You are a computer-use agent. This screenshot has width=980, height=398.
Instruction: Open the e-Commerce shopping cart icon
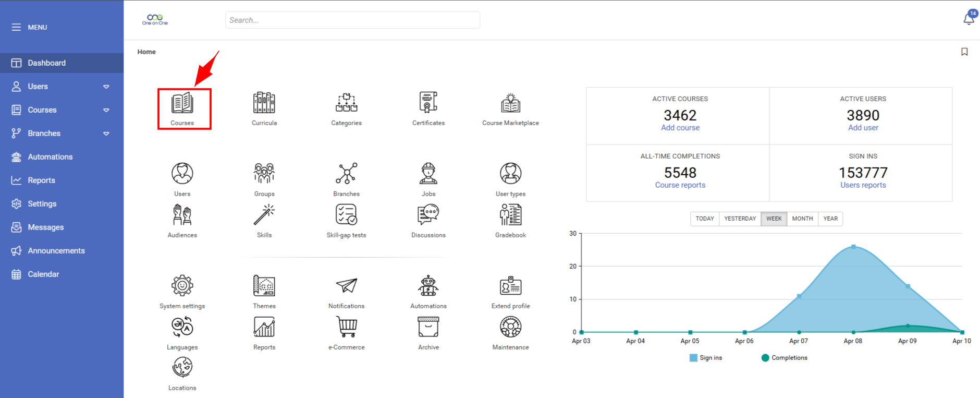[x=346, y=327]
